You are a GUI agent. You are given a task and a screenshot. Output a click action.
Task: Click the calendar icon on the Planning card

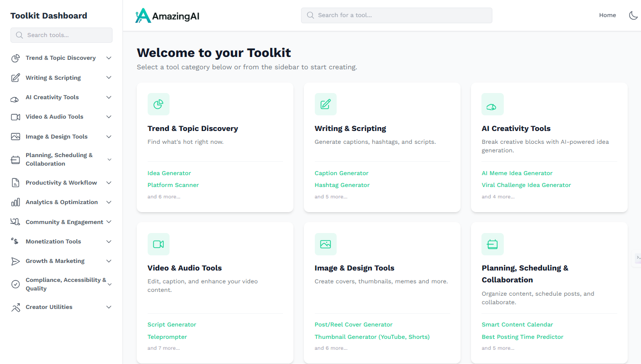click(492, 244)
